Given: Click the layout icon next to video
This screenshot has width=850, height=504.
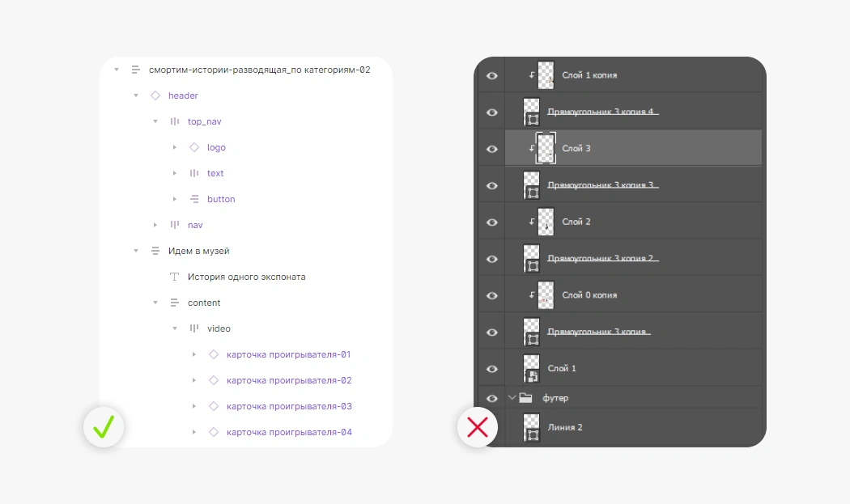Looking at the screenshot, I should [194, 328].
